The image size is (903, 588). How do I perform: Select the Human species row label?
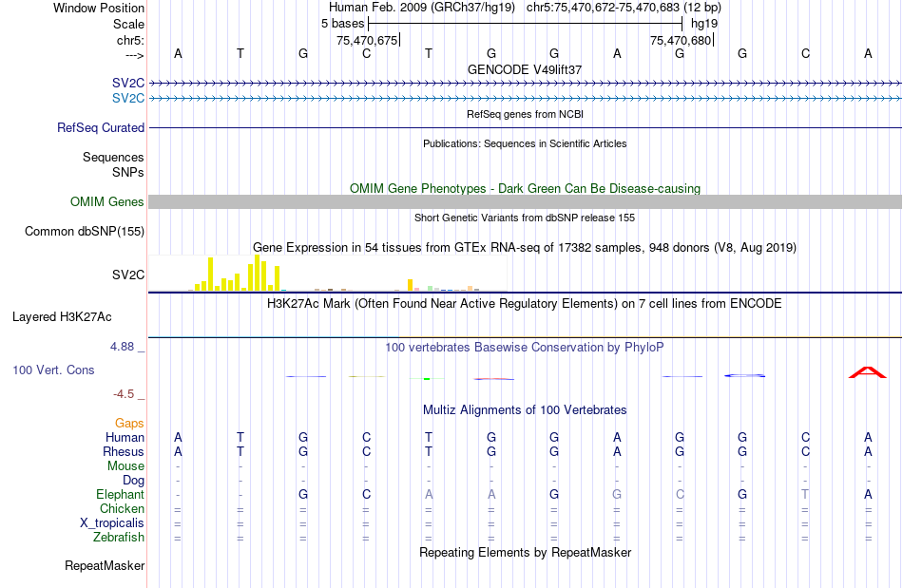[125, 437]
